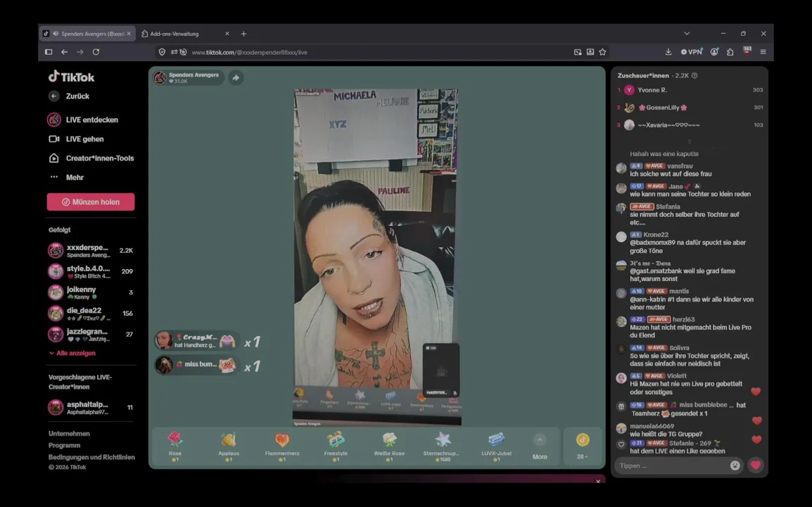812x507 pixels.
Task: Open suggested creator asphaltalp...
Action: [91, 408]
